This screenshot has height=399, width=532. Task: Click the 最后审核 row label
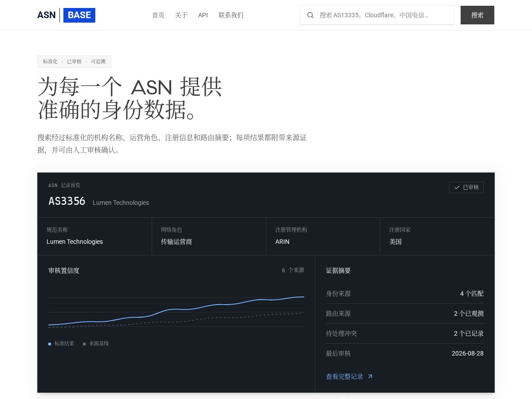pos(338,353)
